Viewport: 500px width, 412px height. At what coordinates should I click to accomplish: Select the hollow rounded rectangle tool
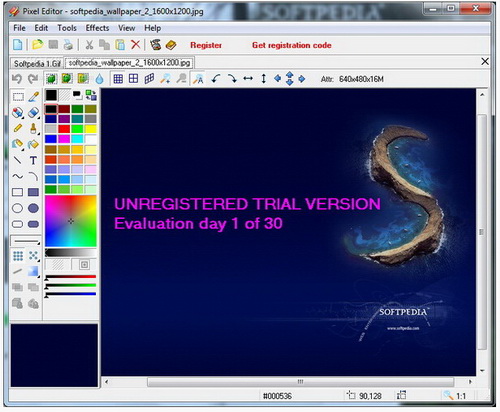[x=17, y=224]
